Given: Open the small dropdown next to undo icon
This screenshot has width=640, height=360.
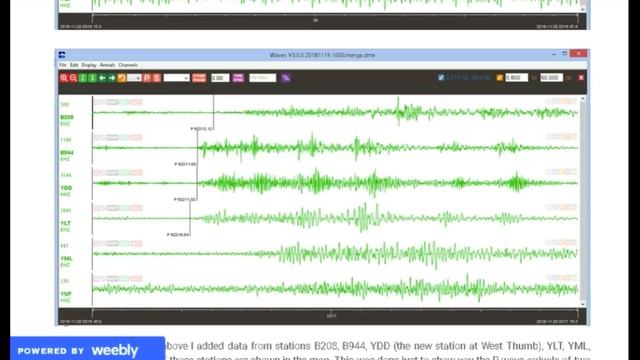Looking at the screenshot, I should (x=134, y=78).
